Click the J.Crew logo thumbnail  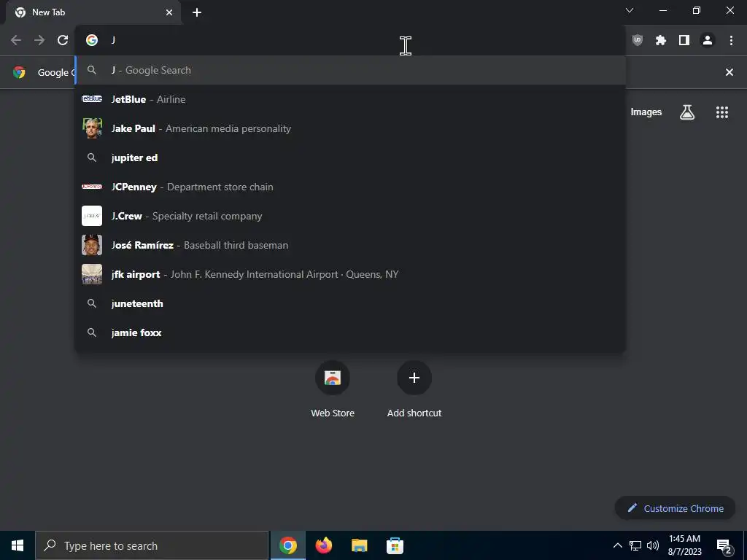click(92, 216)
